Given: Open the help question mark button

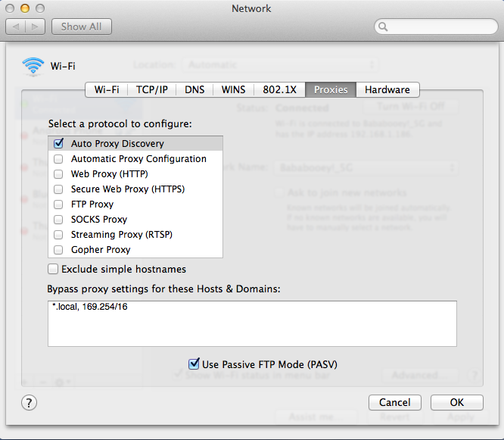Looking at the screenshot, I should tap(29, 403).
